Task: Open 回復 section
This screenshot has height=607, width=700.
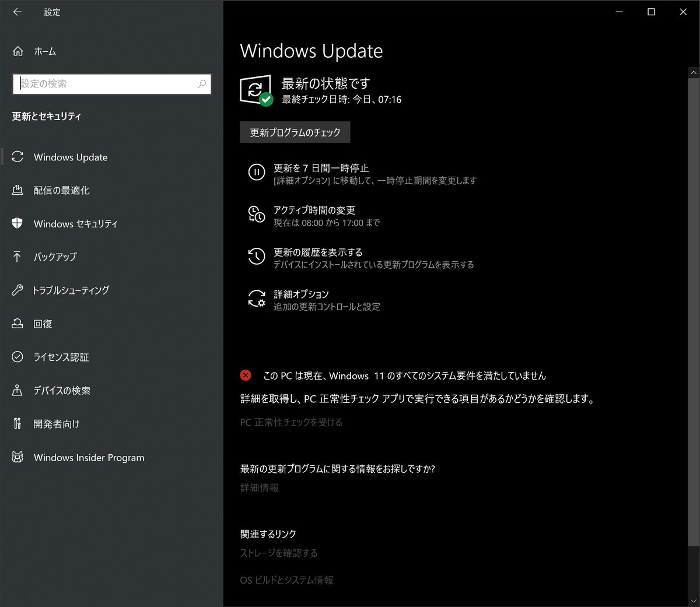Action: pos(43,324)
